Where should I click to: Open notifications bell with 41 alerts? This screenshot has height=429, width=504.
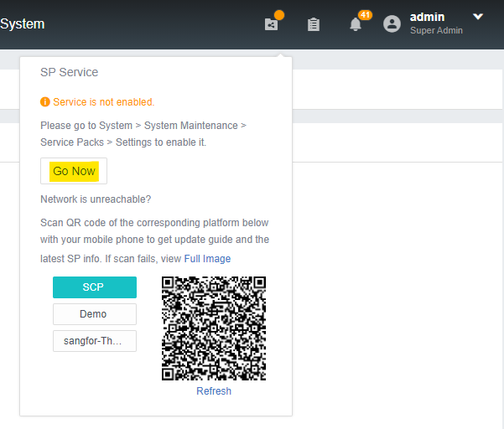click(356, 24)
